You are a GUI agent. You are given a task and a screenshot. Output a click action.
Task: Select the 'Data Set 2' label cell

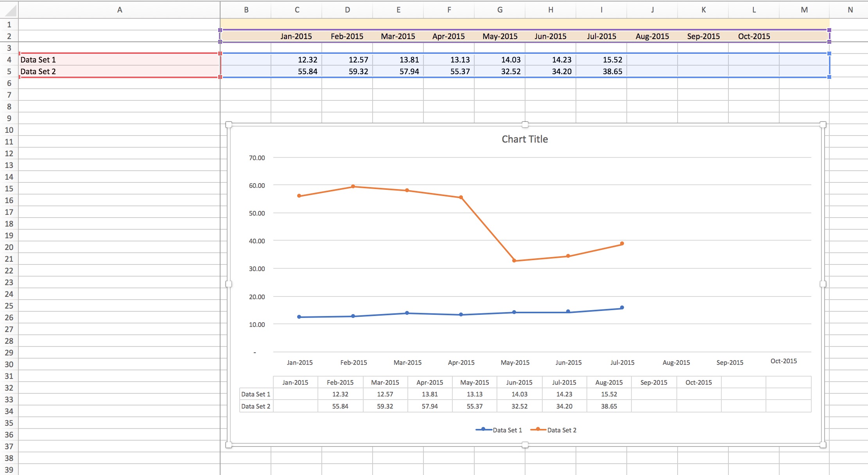click(x=119, y=71)
